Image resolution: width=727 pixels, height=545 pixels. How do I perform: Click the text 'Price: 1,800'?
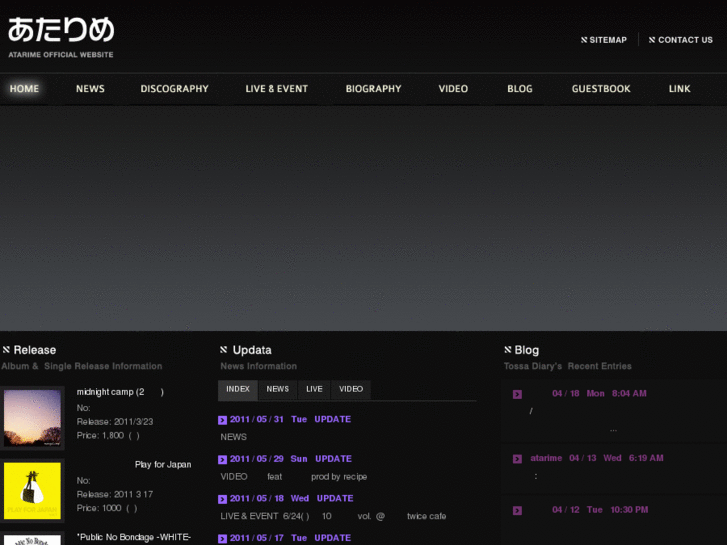pyautogui.click(x=100, y=436)
